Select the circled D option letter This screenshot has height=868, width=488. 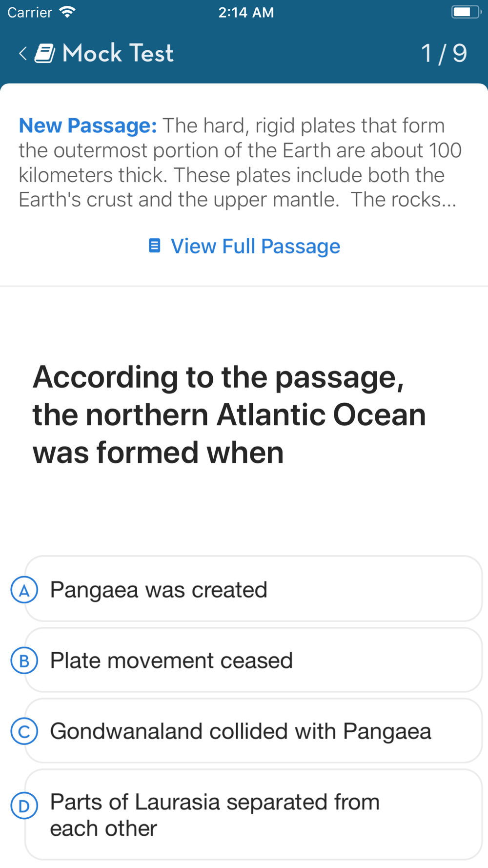tap(24, 806)
